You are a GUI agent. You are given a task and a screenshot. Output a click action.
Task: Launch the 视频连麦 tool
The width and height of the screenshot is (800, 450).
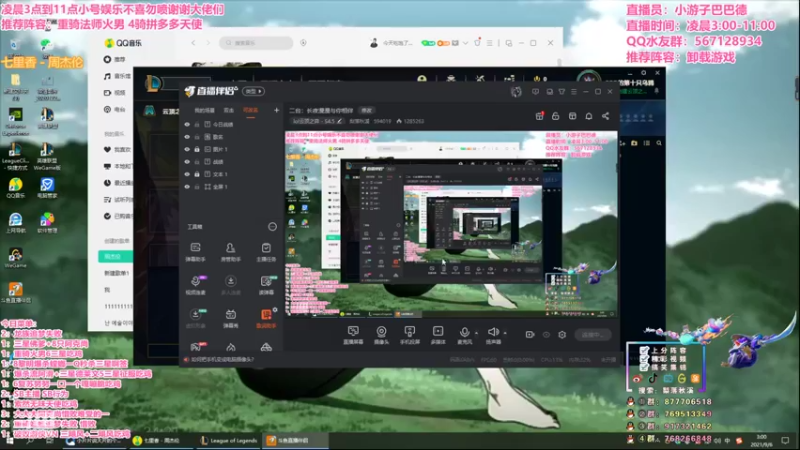[x=195, y=285]
